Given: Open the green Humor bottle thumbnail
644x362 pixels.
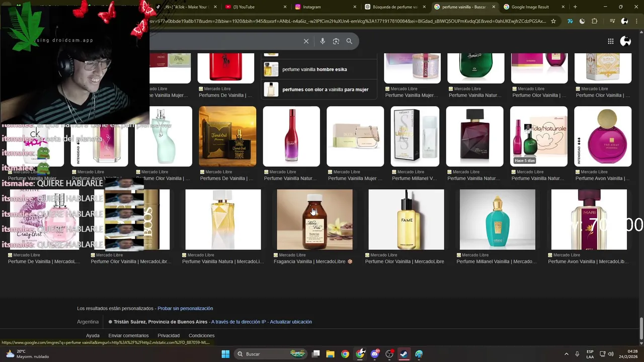Looking at the screenshot, I should [476, 68].
